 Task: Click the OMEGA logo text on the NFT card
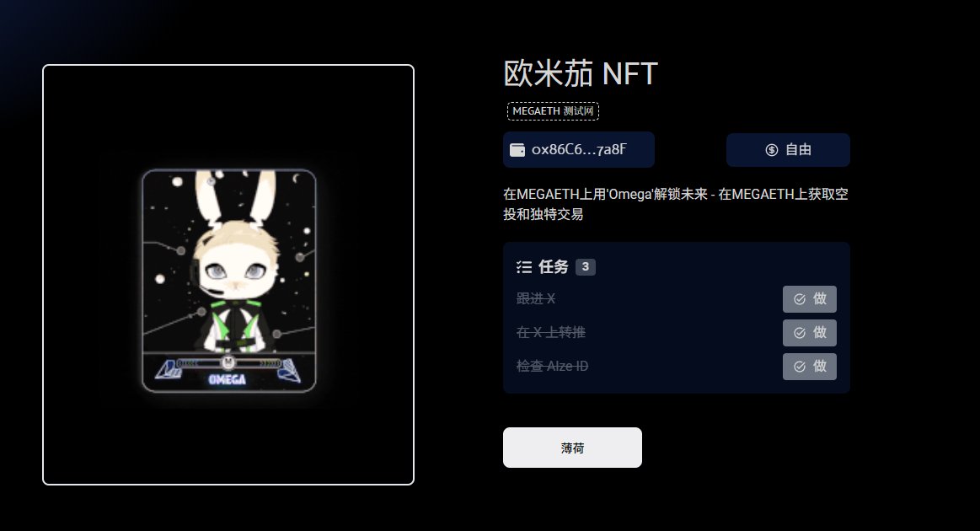[x=227, y=379]
